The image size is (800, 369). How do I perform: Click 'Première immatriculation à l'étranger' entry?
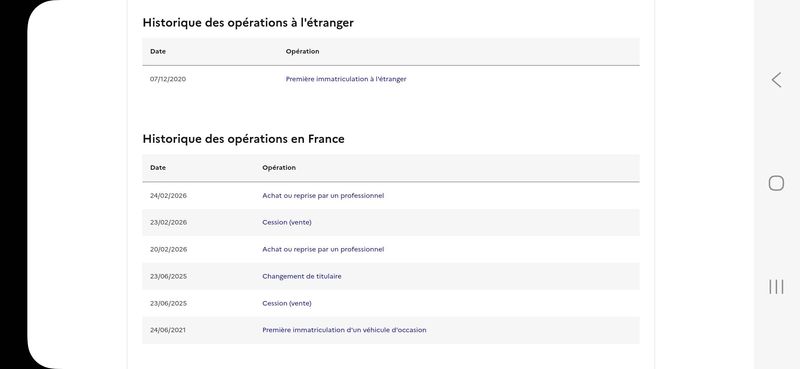(346, 79)
